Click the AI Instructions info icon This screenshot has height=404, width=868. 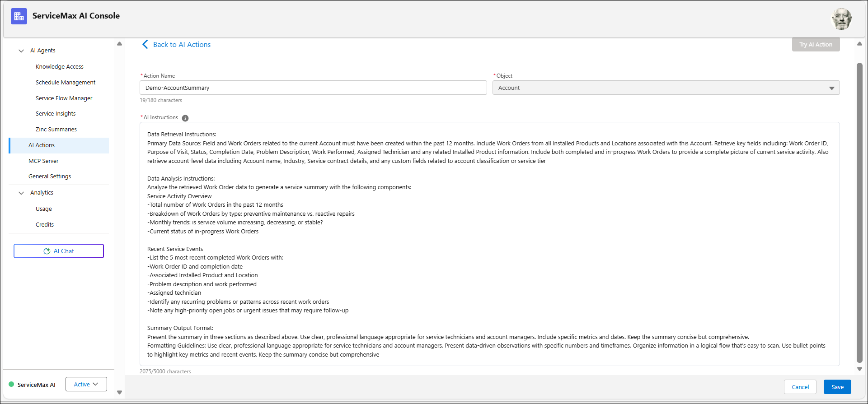click(x=185, y=118)
